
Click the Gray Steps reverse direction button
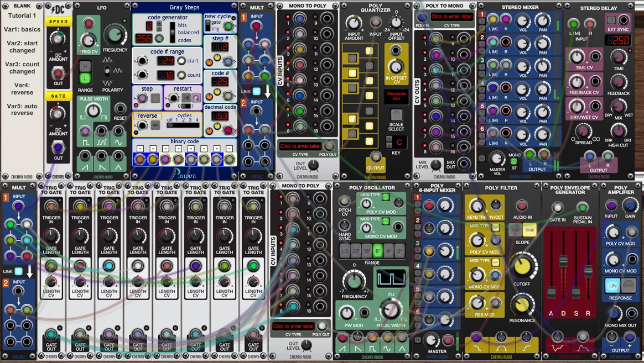(156, 125)
